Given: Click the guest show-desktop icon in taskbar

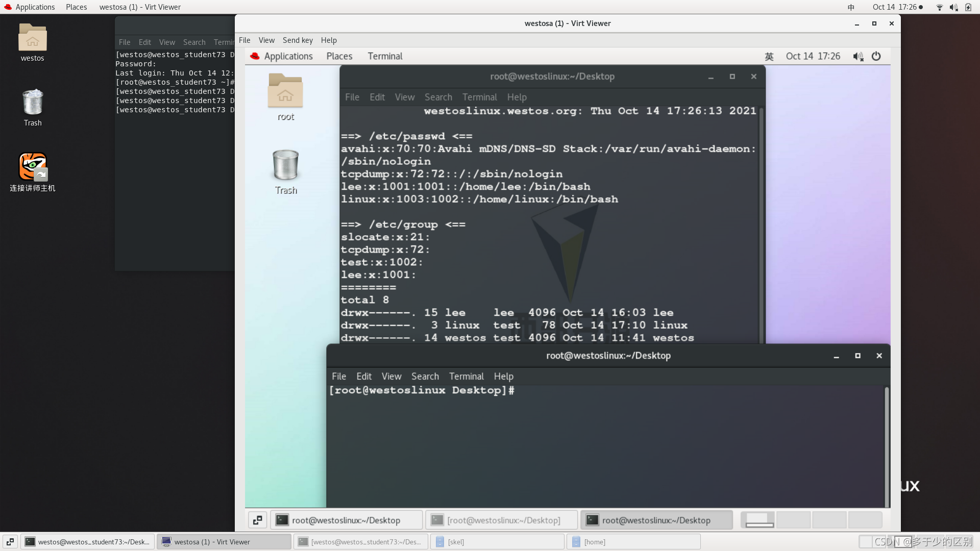Looking at the screenshot, I should point(258,520).
